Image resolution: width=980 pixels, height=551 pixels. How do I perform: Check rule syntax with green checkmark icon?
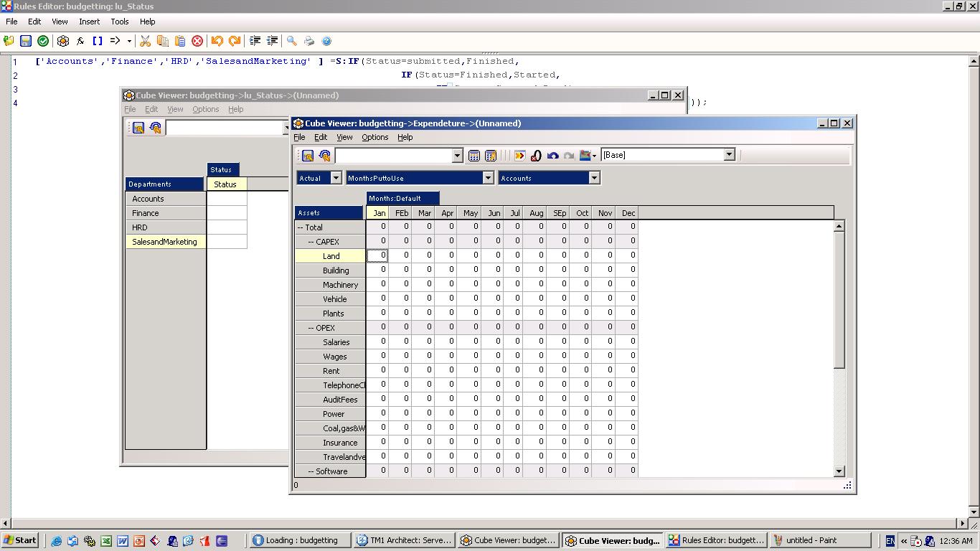43,41
